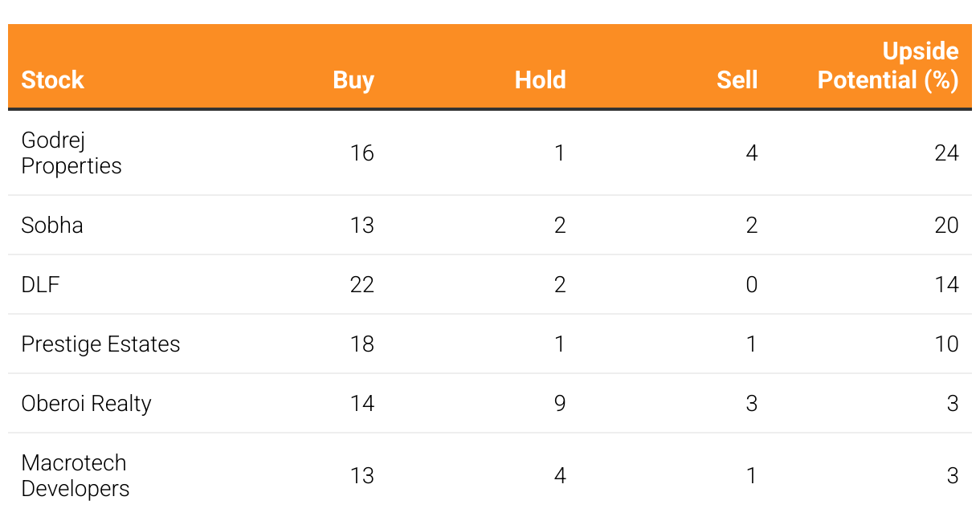Click the Stock column header
The height and width of the screenshot is (525, 980).
coord(52,79)
